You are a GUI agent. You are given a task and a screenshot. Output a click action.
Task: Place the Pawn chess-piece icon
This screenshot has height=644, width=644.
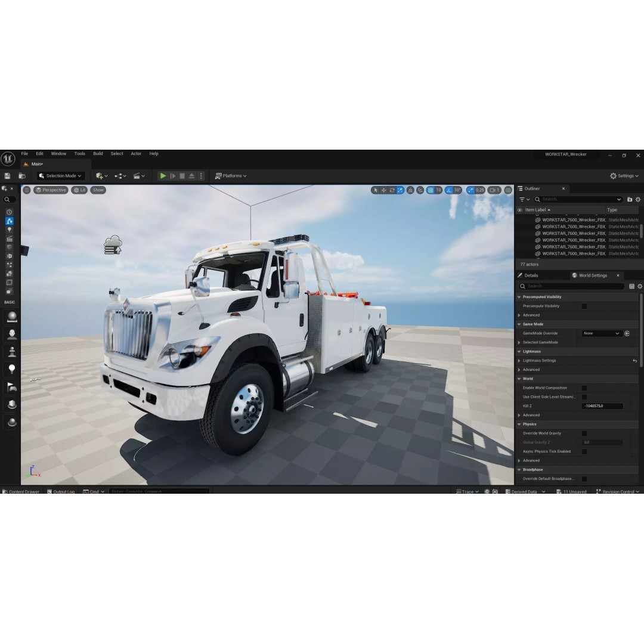(12, 352)
